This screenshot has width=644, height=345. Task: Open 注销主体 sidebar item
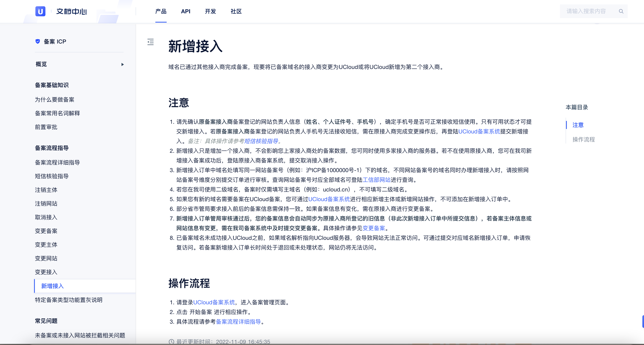[x=46, y=190]
